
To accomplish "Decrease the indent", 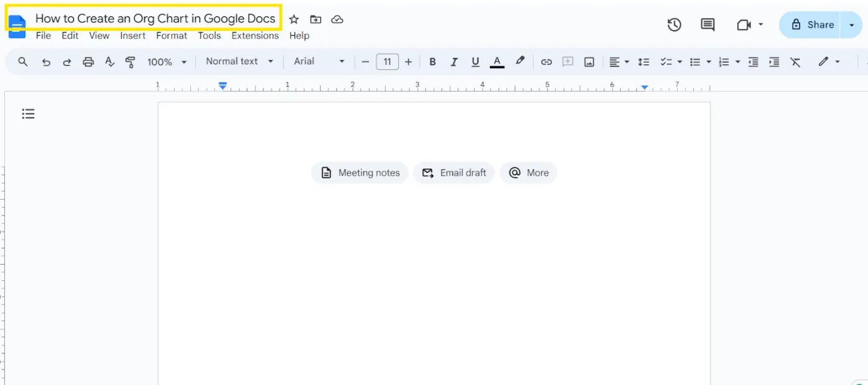I will 753,61.
